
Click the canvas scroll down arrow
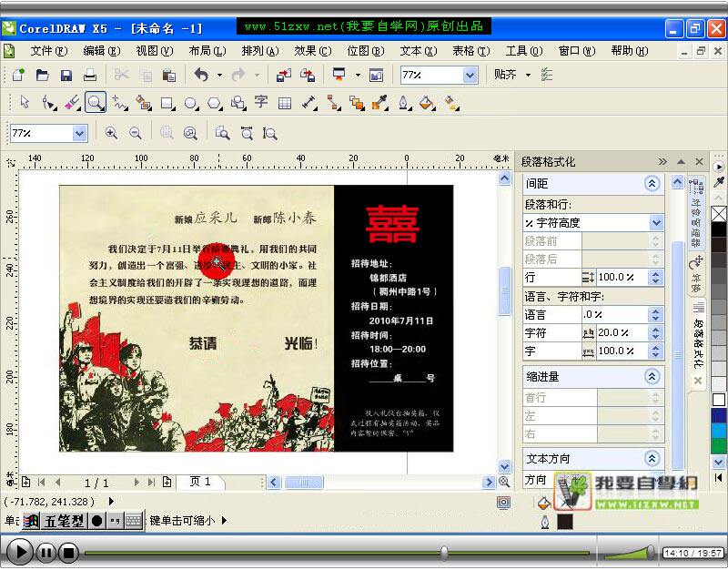[505, 466]
